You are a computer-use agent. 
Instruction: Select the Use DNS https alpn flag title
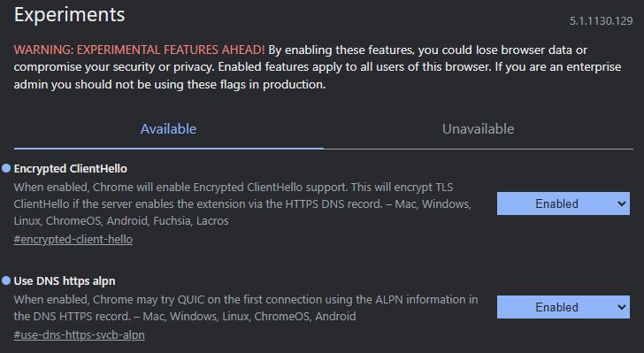[x=65, y=280]
